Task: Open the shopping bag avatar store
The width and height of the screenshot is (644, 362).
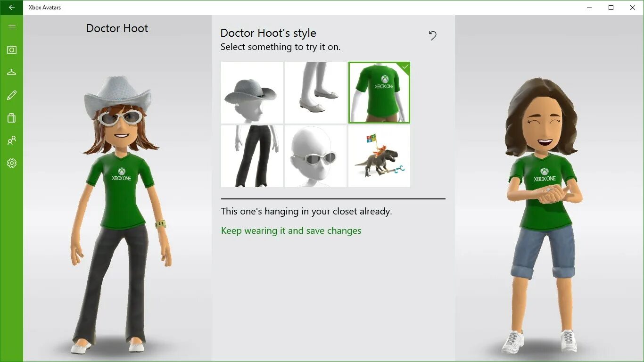Action: [x=12, y=118]
